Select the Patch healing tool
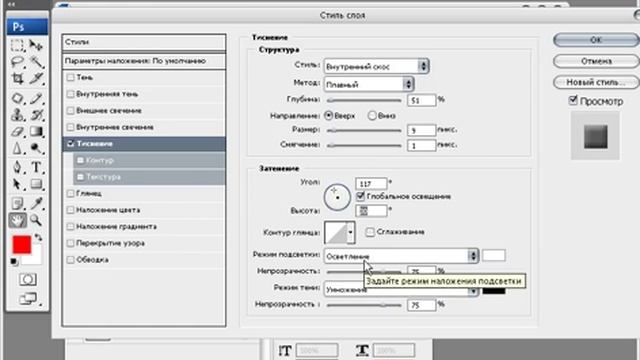The image size is (640, 360). pyautogui.click(x=17, y=98)
